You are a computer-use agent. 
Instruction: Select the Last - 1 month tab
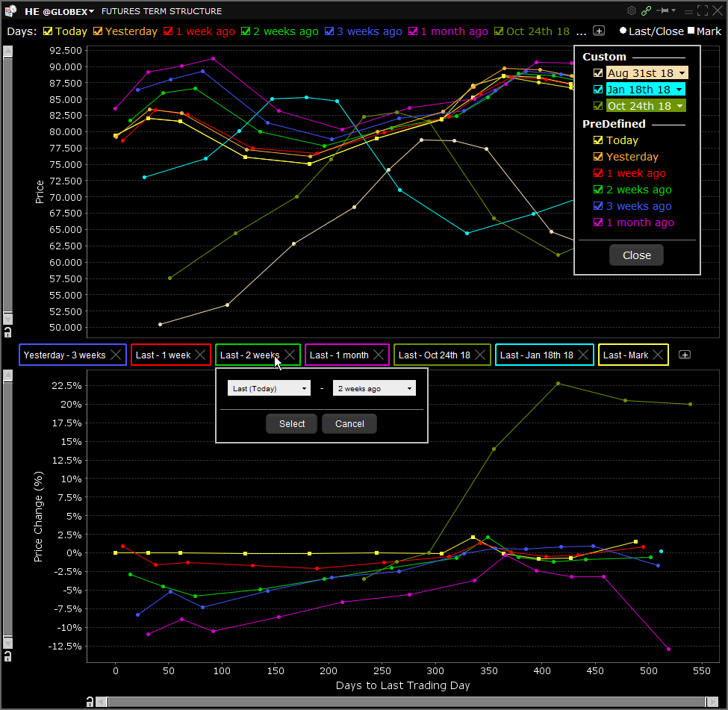(x=338, y=355)
